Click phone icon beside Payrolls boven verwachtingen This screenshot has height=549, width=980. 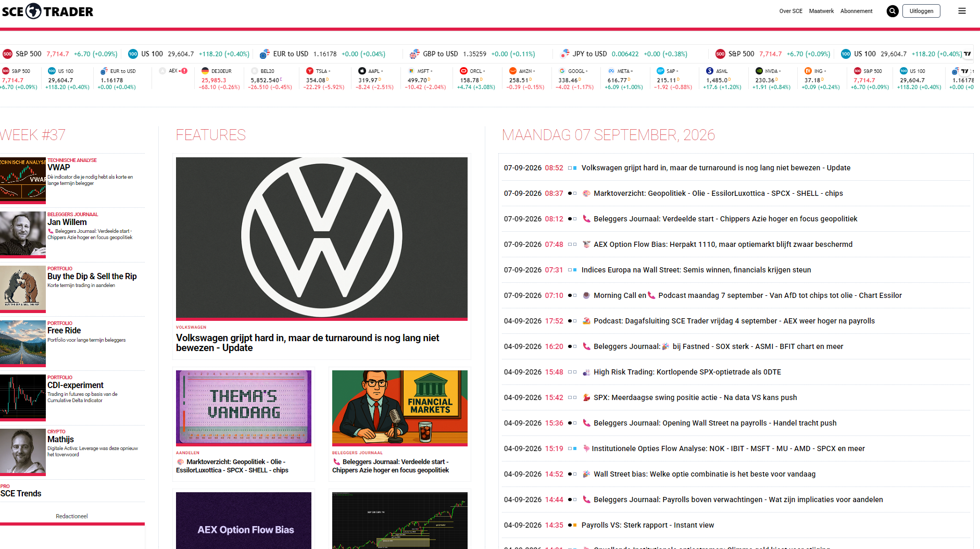(x=586, y=500)
